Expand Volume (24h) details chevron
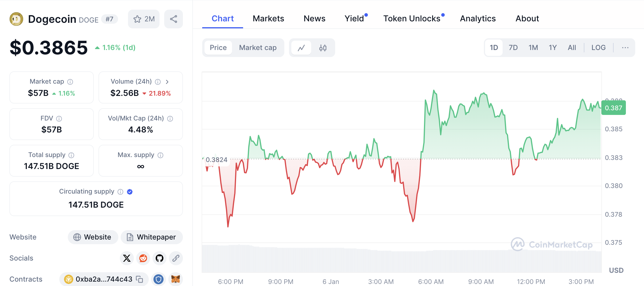This screenshot has height=286, width=644. [x=167, y=82]
